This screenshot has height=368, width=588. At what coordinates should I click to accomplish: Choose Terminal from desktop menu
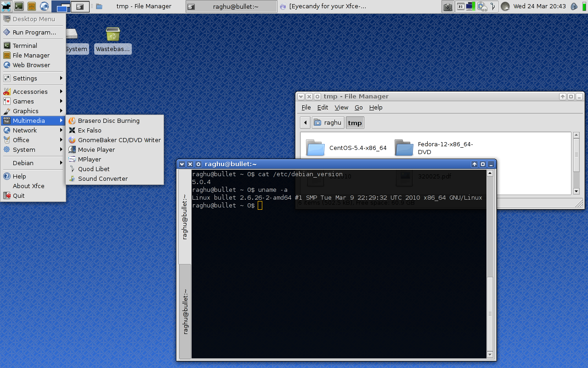point(33,46)
